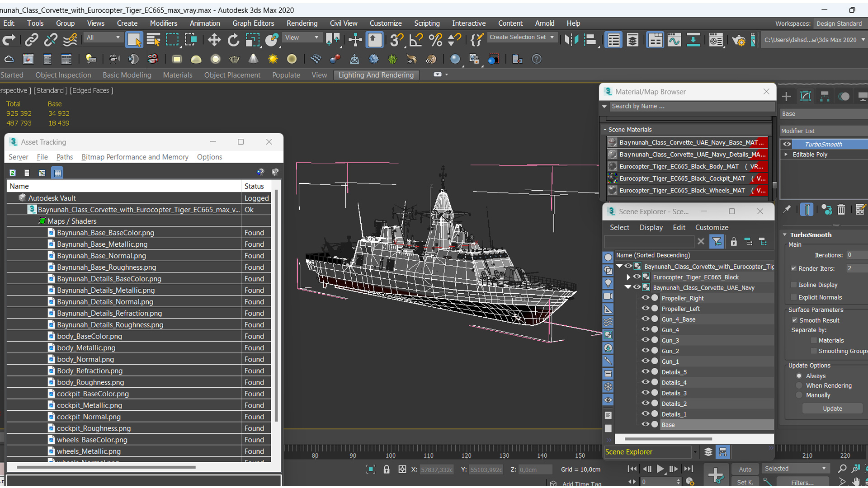This screenshot has width=868, height=488.
Task: Toggle visibility of Eurocopter_Tiger_EC665_Black
Action: (x=634, y=277)
